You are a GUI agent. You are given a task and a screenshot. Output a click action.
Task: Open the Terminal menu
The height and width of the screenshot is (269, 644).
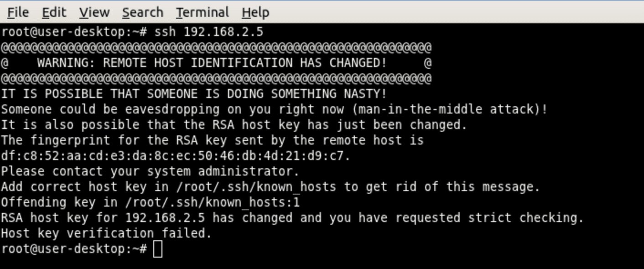[x=202, y=12]
